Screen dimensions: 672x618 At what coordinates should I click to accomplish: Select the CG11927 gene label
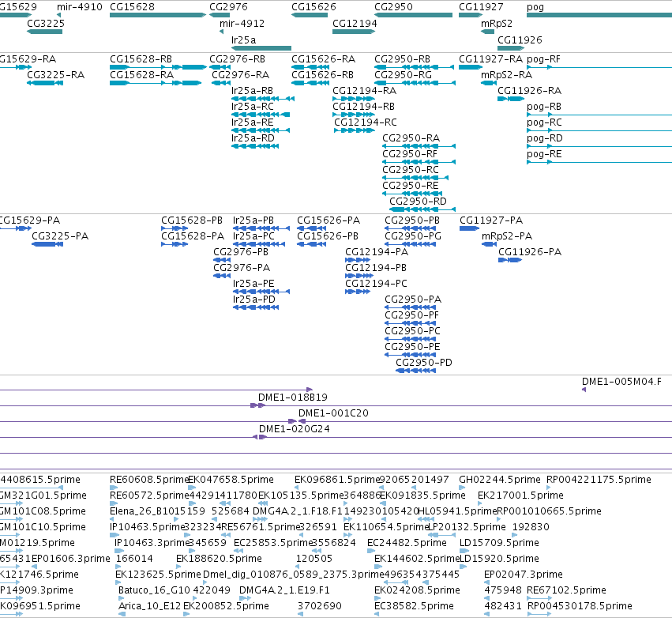pos(481,7)
